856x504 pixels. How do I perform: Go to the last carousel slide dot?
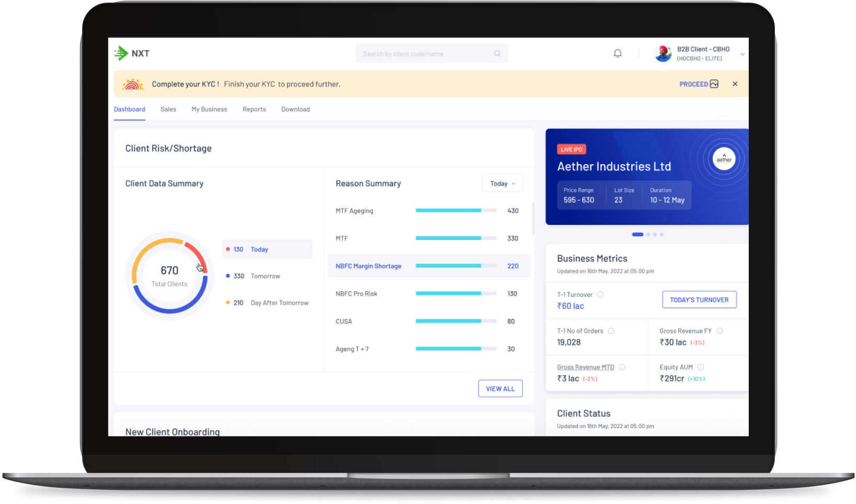click(x=662, y=235)
